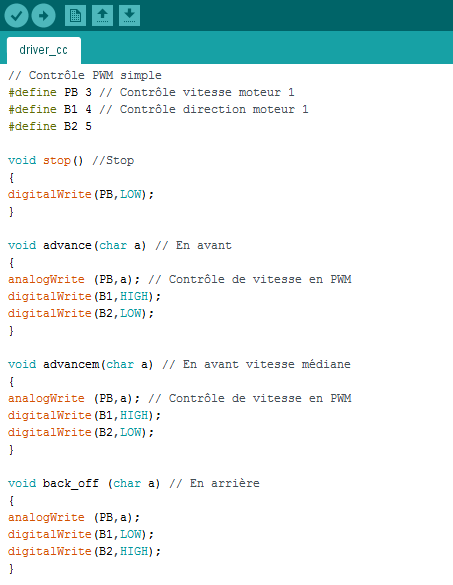The height and width of the screenshot is (585, 453).
Task: Save the sketch using the down-arrow icon
Action: click(x=129, y=16)
